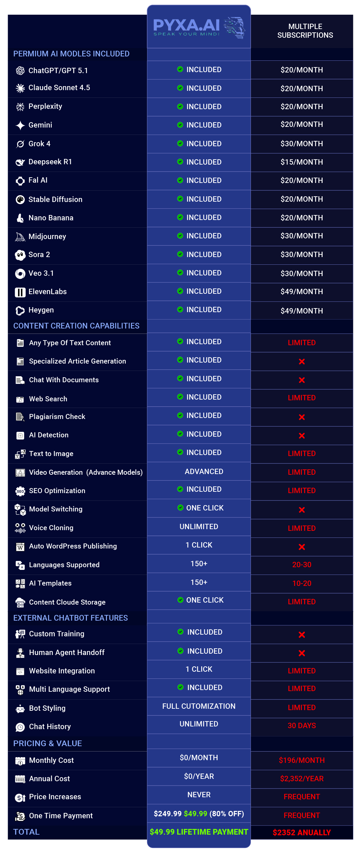Click the Plagiarism Check icon
This screenshot has height=868, width=361.
click(x=20, y=417)
